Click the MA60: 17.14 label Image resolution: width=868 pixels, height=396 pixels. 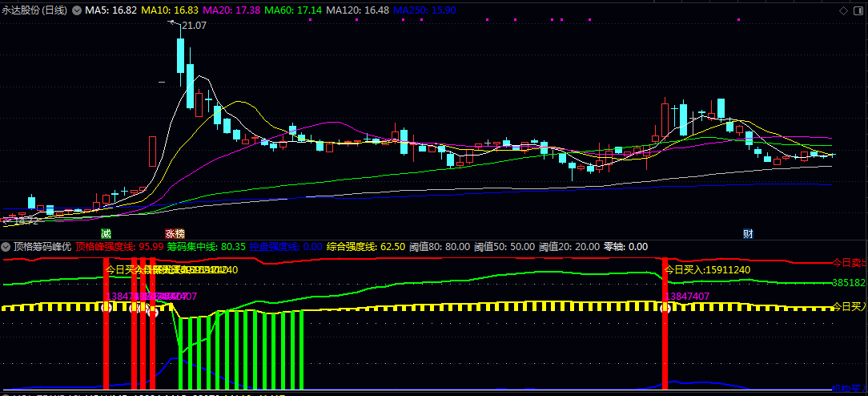[x=293, y=10]
